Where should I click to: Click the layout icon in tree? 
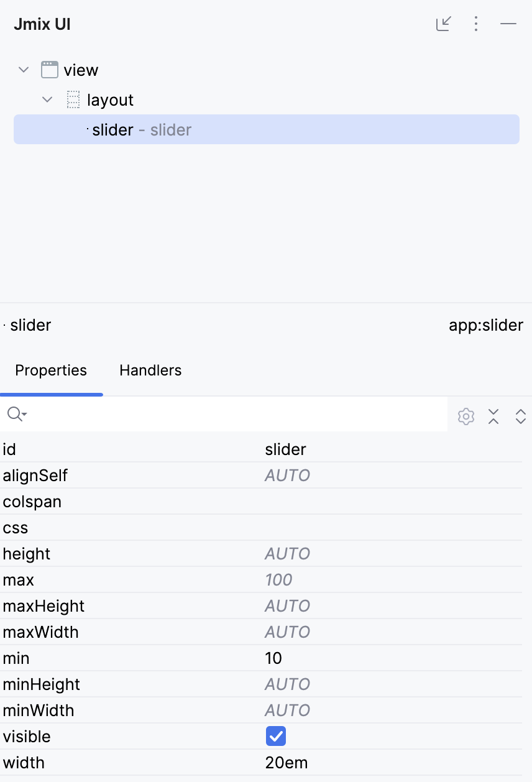pyautogui.click(x=73, y=99)
